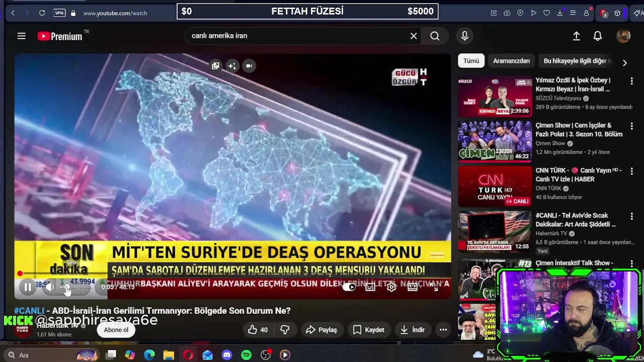Open the upload/create icon in YouTube header
The image size is (644, 362).
click(577, 36)
